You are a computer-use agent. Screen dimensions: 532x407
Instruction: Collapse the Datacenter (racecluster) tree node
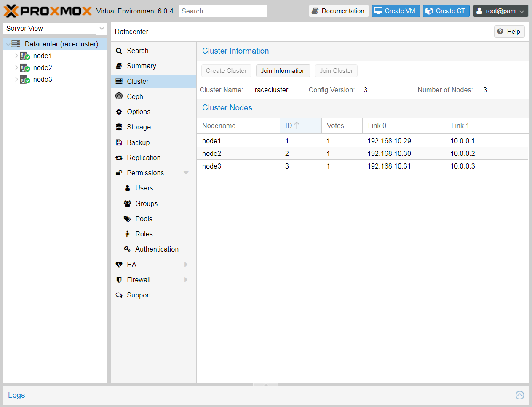coord(8,44)
